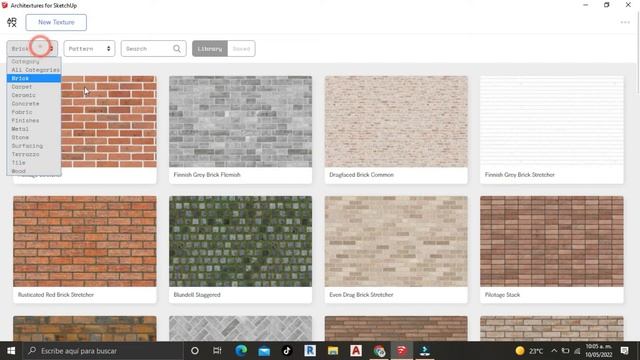The width and height of the screenshot is (640, 360).
Task: Switch to Library view
Action: coord(210,49)
